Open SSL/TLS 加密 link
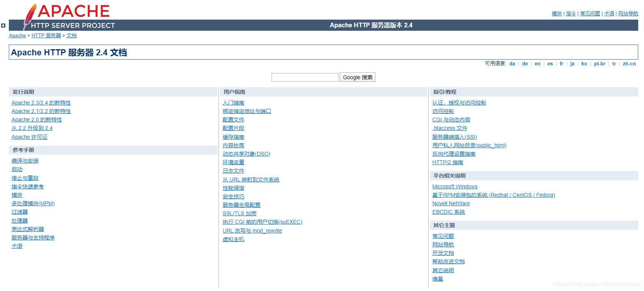644x291 pixels. [x=240, y=213]
